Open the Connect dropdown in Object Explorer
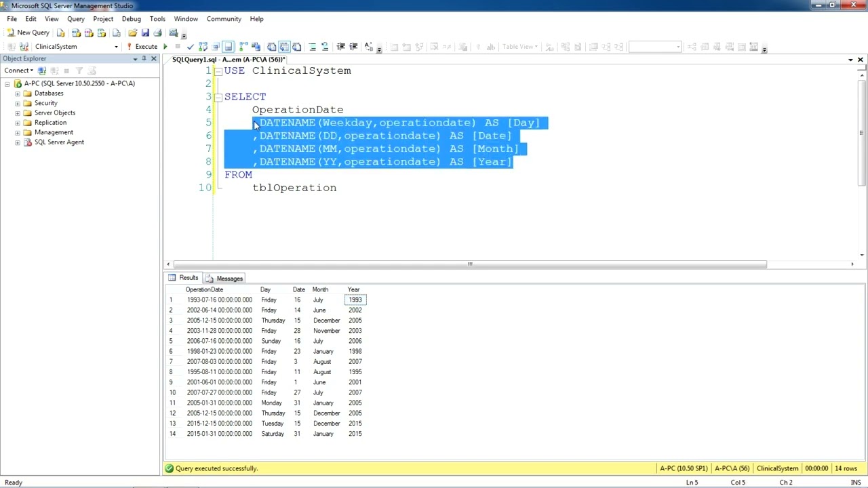The height and width of the screenshot is (488, 868). (18, 70)
